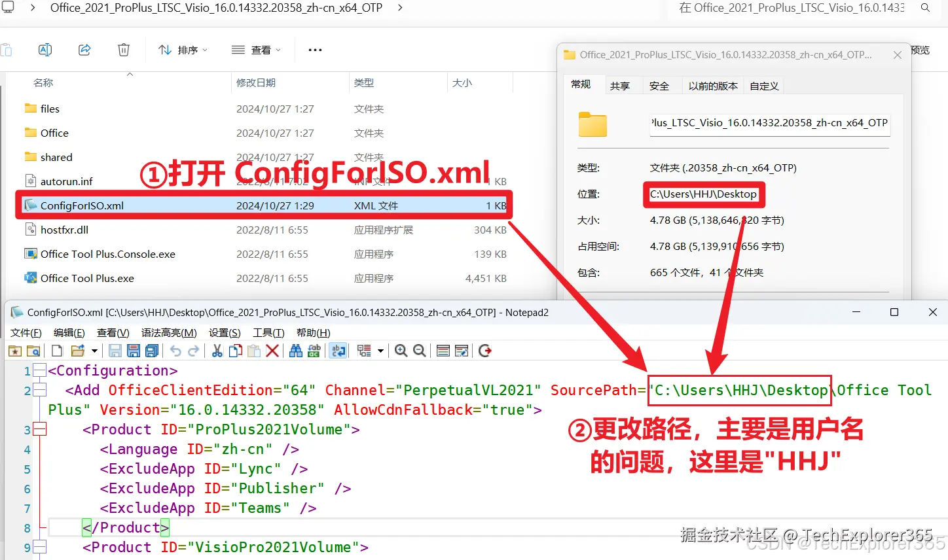Create new blank document in Notepad2
The height and width of the screenshot is (560, 948).
click(57, 351)
